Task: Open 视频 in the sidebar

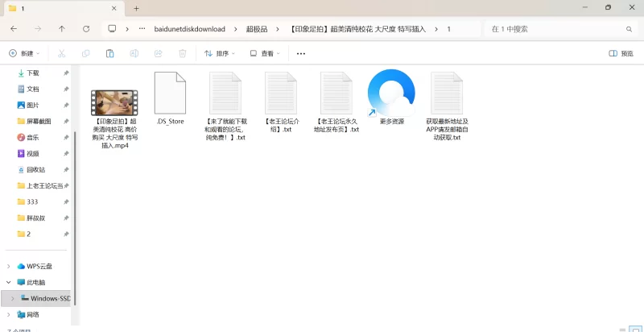Action: (33, 154)
